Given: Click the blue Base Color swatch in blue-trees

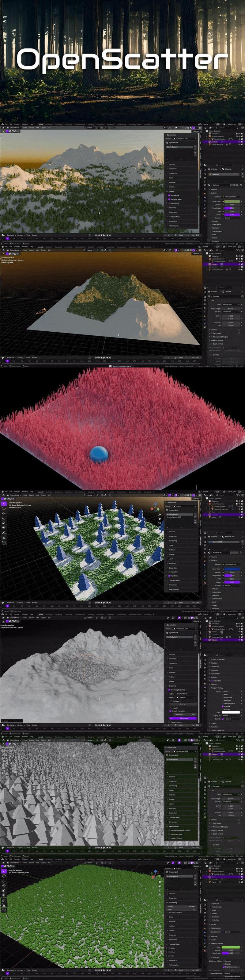Looking at the screenshot, I should (x=232, y=569).
